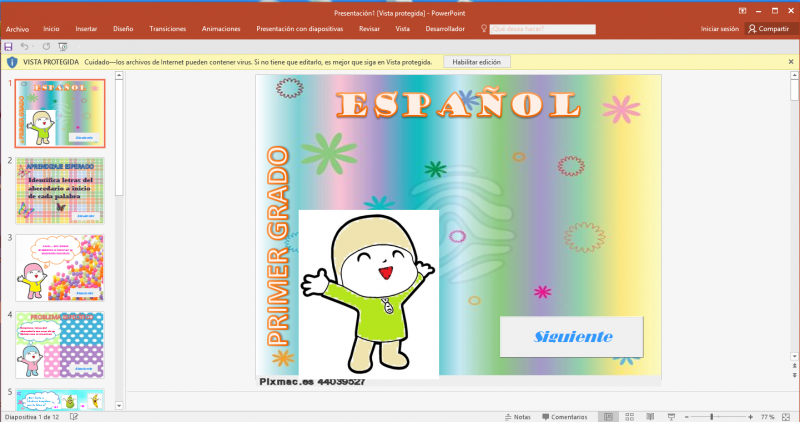Click thumbnail panel scroll down arrow
The height and width of the screenshot is (422, 800).
119,406
